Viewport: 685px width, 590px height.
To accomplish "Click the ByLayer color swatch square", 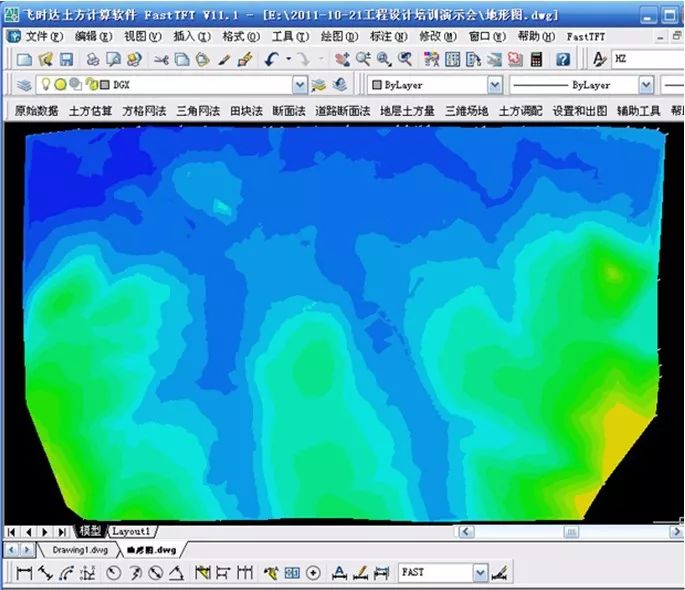I will [377, 85].
